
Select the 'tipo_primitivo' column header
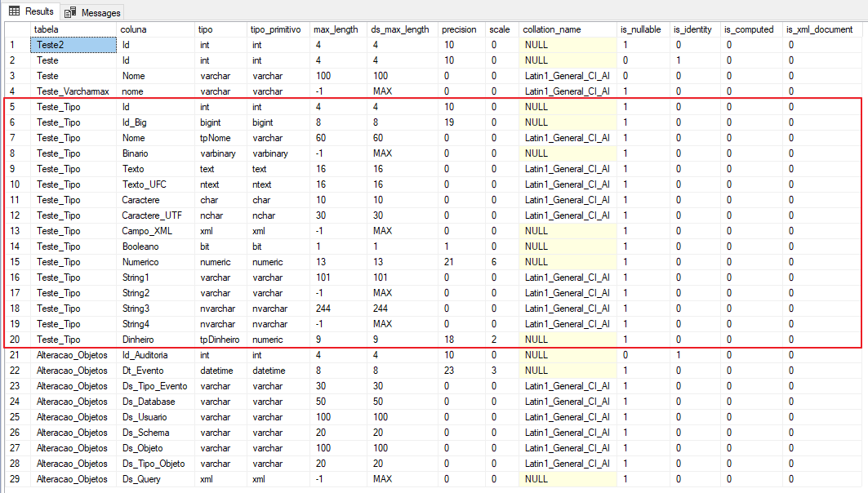[278, 29]
